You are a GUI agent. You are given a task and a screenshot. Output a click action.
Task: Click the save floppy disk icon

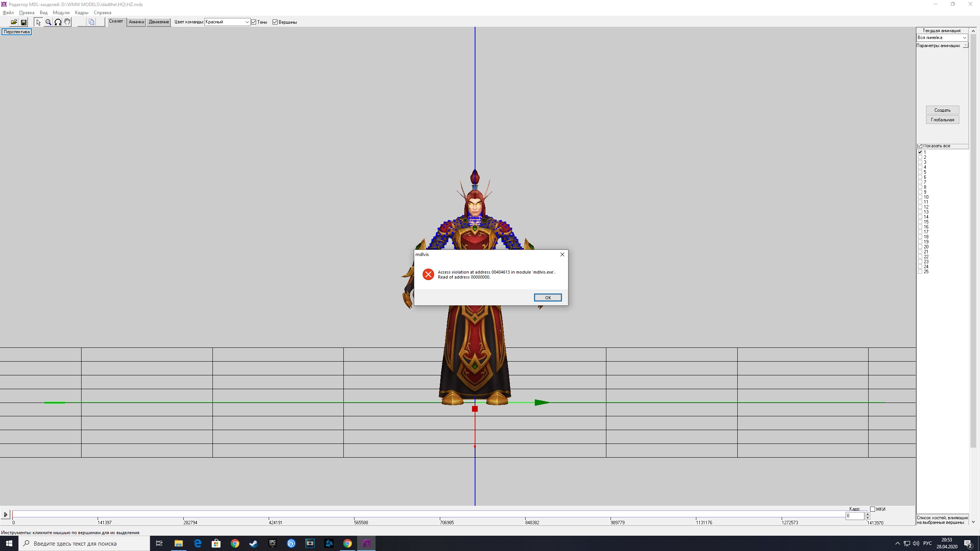(x=24, y=22)
